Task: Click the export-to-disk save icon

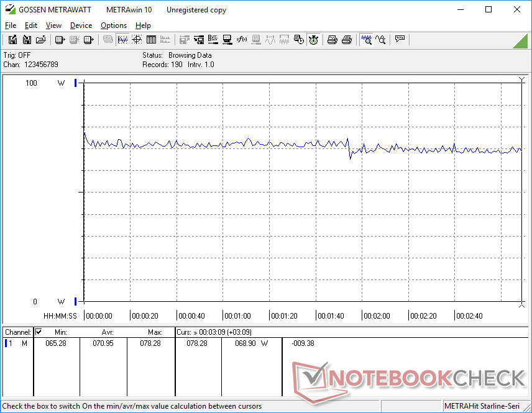Action: point(12,40)
